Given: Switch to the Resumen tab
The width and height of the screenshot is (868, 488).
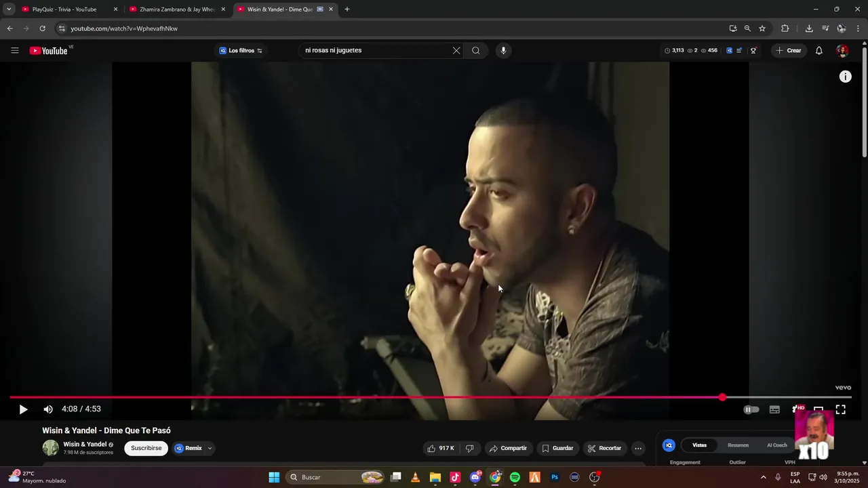Looking at the screenshot, I should pos(738,445).
